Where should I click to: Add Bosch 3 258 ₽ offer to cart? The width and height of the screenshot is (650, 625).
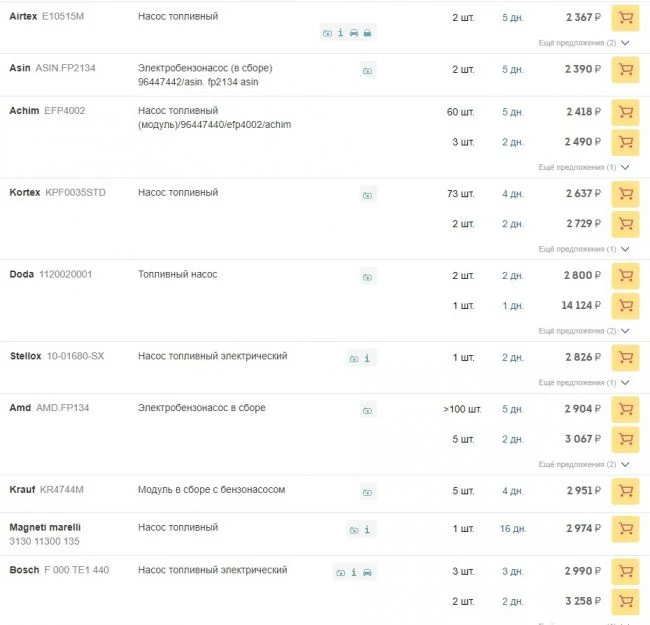pyautogui.click(x=625, y=601)
